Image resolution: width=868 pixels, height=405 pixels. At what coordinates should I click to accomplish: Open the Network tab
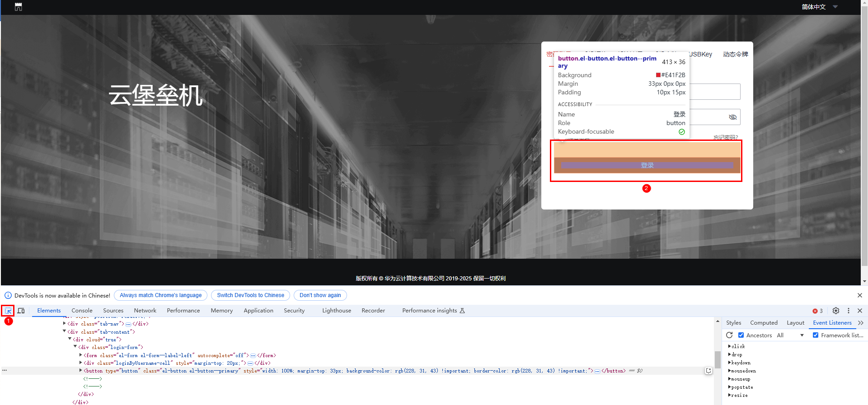coord(145,311)
